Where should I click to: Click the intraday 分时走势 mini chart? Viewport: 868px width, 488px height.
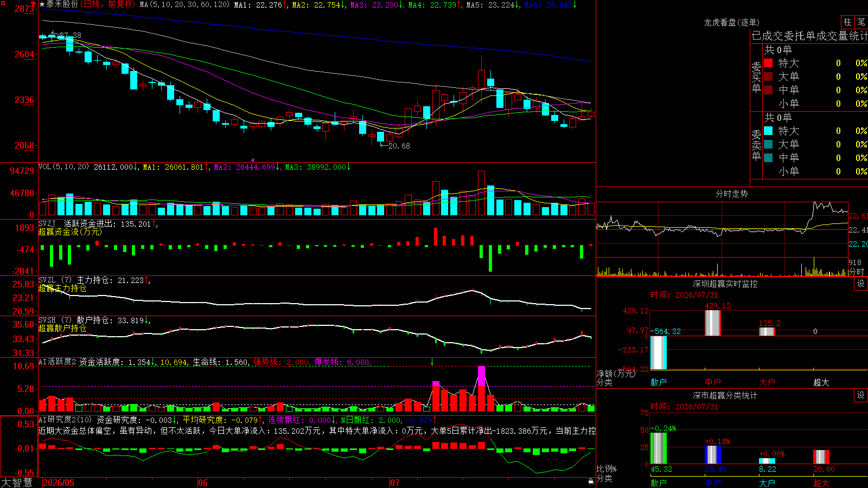click(722, 239)
